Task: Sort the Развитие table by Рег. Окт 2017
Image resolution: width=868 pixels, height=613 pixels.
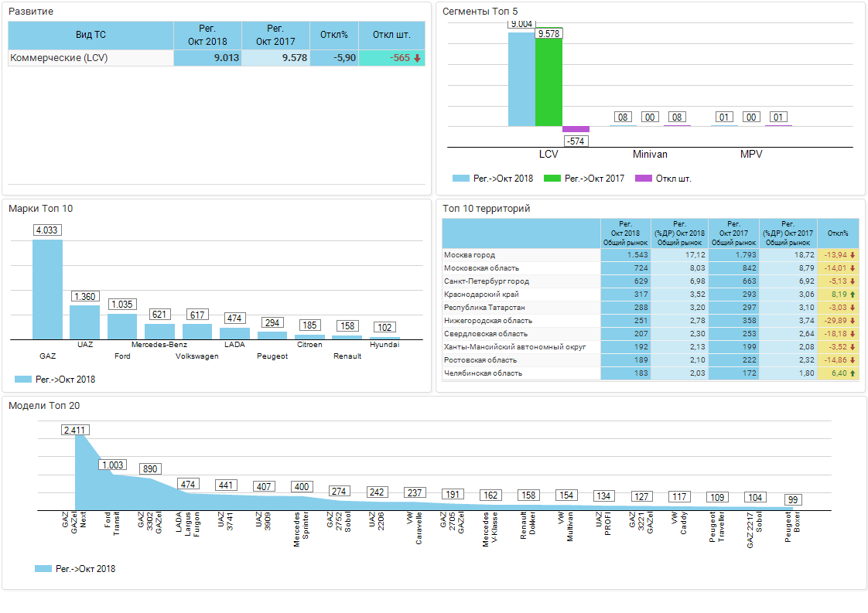Action: coord(275,35)
